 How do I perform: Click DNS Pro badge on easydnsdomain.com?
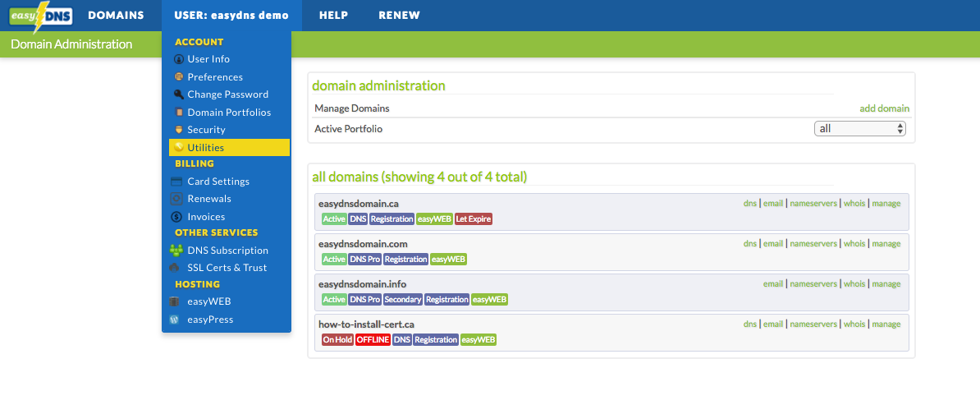pyautogui.click(x=365, y=259)
